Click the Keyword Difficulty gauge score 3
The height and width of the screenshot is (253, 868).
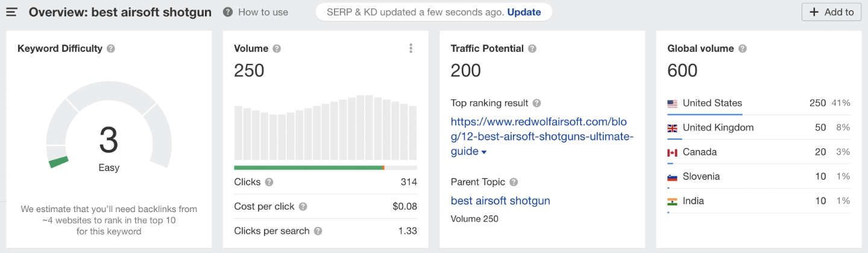(108, 140)
